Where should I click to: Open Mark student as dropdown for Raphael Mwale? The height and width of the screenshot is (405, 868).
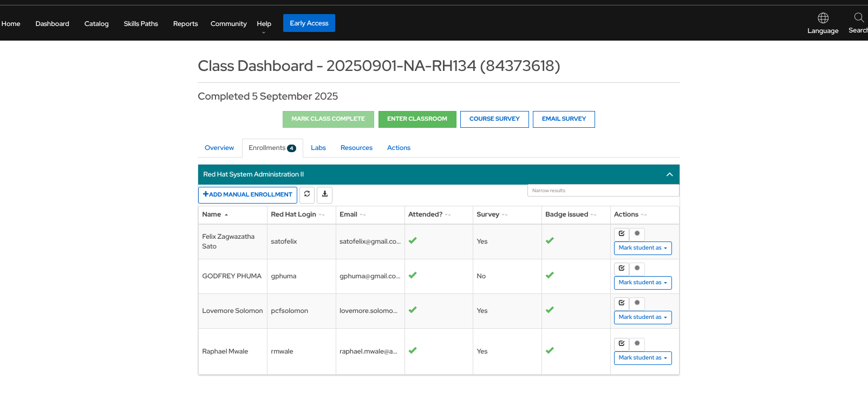tap(642, 358)
